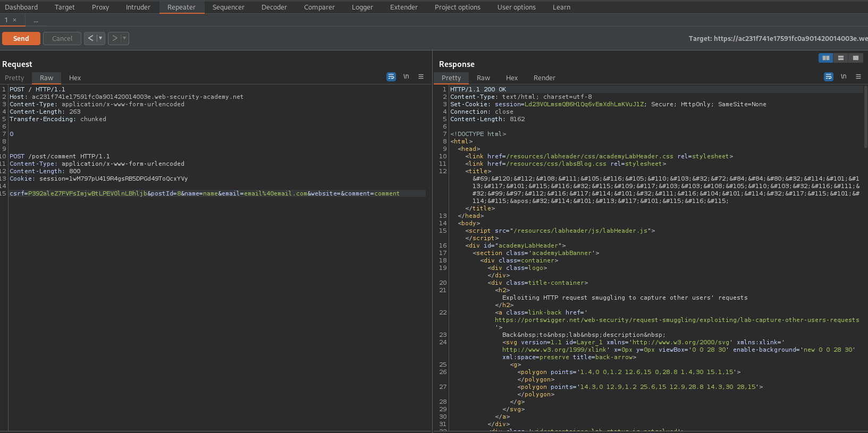Open the Decoder tab

coord(274,7)
